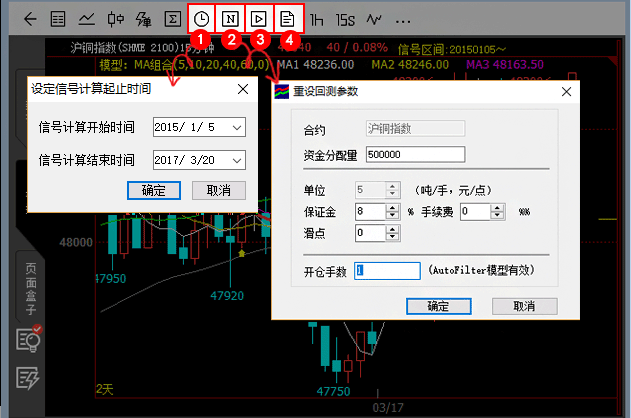Open the quote list icon in toolbar
The height and width of the screenshot is (418, 631).
point(59,18)
